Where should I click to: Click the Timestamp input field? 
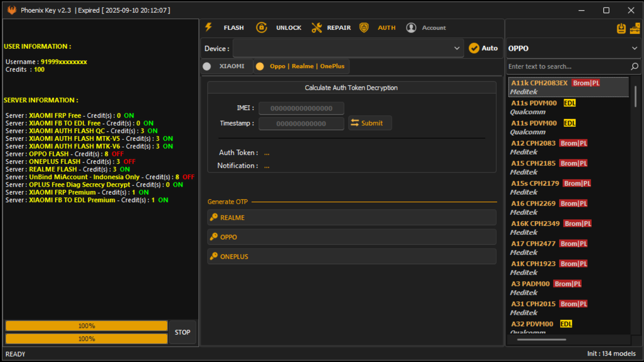click(301, 123)
